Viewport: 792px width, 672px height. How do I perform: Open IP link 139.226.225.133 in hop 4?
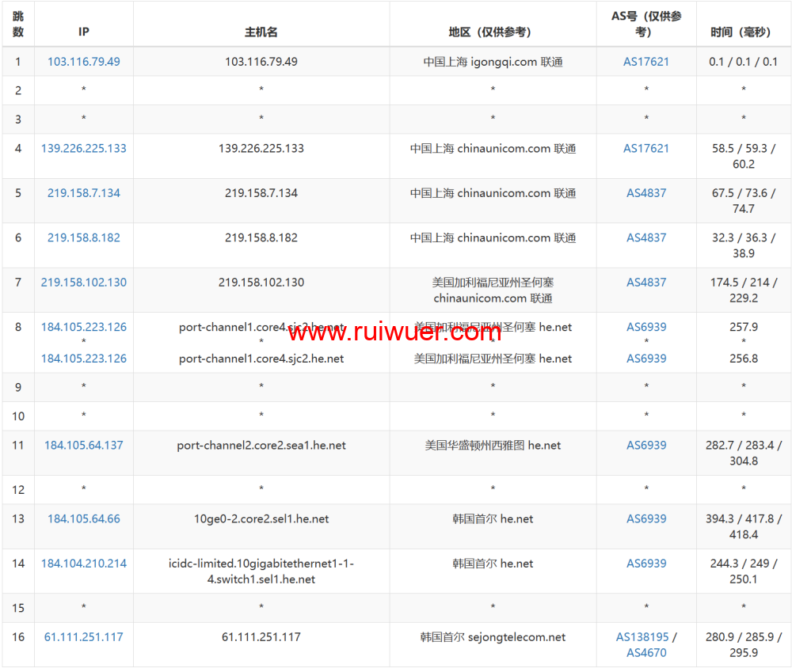(x=83, y=149)
